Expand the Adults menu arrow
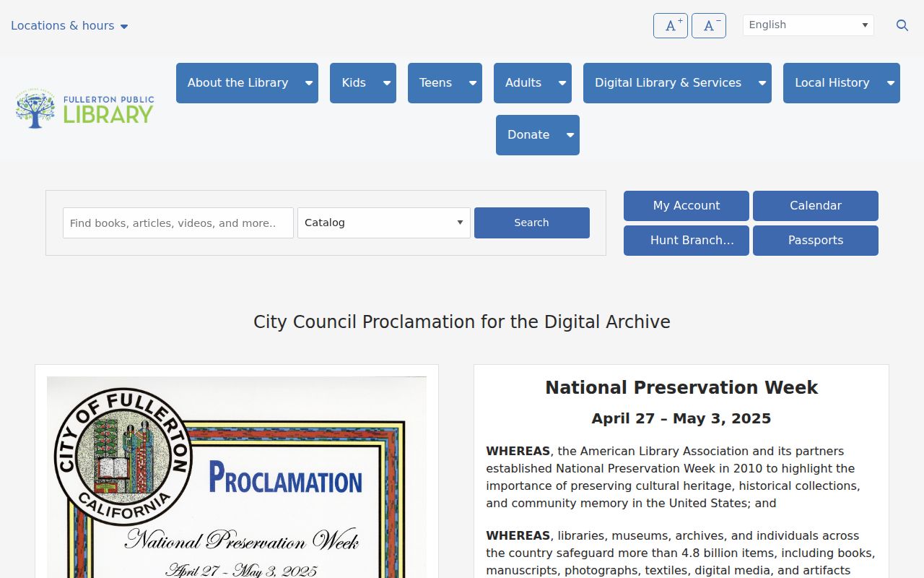 (x=562, y=83)
